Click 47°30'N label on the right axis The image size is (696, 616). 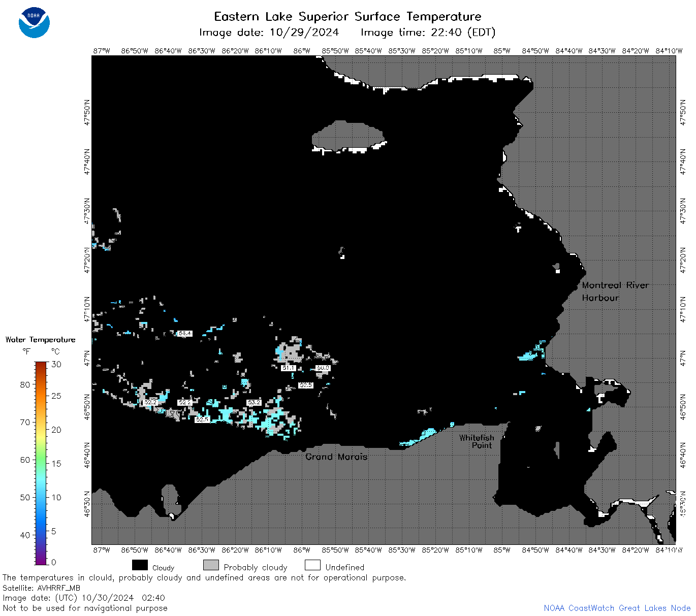click(683, 210)
